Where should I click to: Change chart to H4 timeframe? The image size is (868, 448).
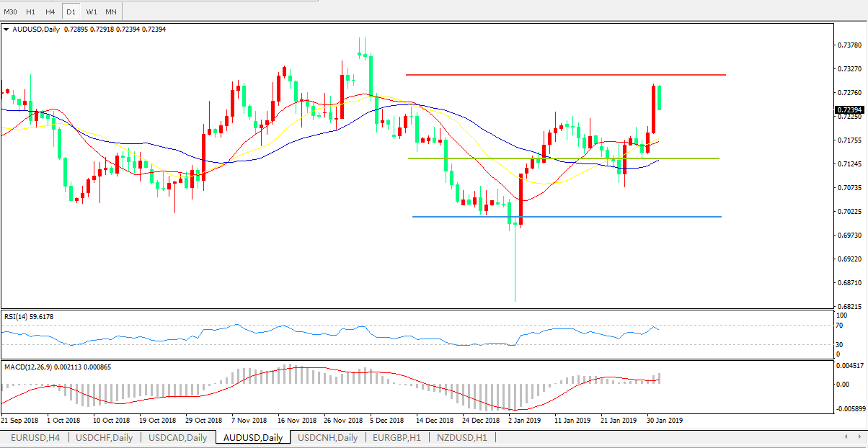point(50,12)
